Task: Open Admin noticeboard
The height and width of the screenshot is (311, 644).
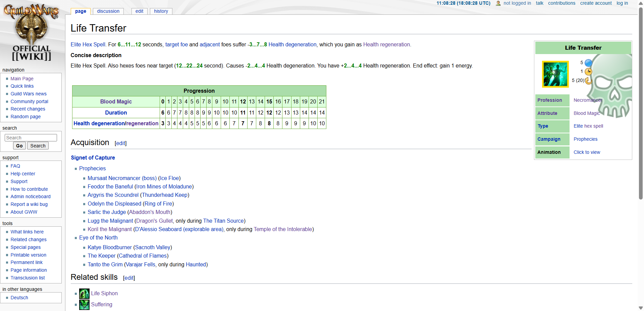Action: [31, 196]
